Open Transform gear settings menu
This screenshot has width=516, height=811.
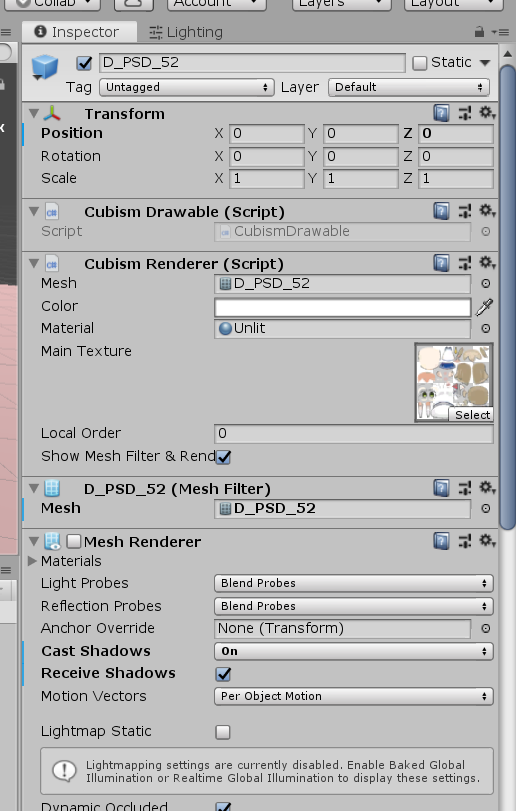click(x=487, y=112)
